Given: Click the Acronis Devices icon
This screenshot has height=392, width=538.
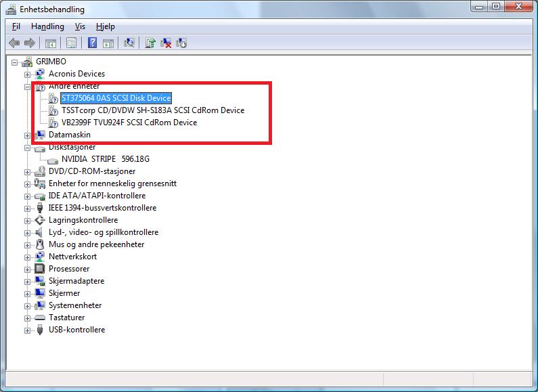Looking at the screenshot, I should tap(40, 74).
